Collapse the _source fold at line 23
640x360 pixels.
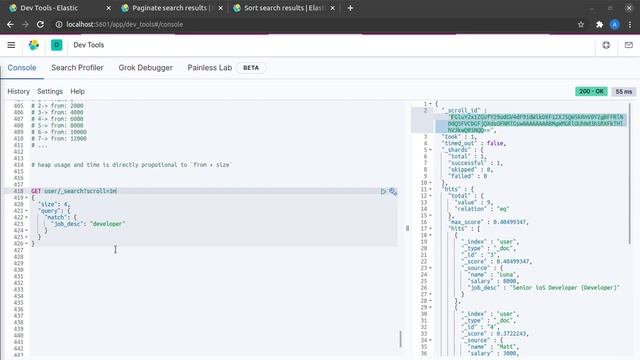pyautogui.click(x=430, y=268)
